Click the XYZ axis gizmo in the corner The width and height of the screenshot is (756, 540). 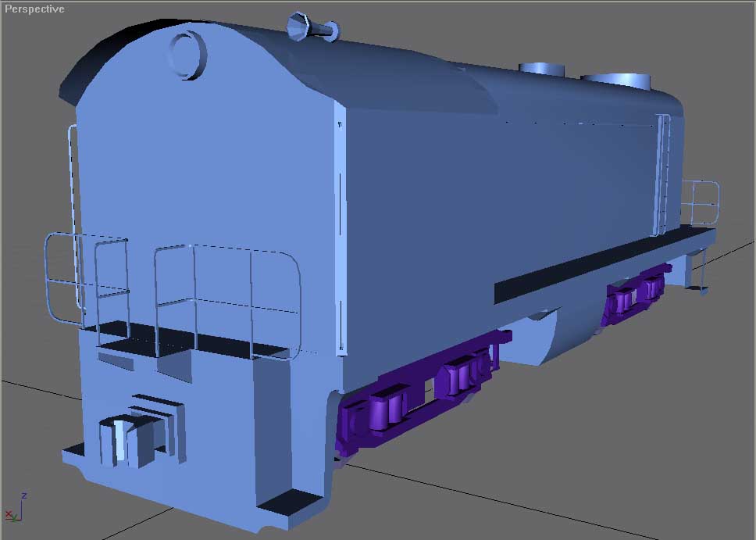pos(15,508)
